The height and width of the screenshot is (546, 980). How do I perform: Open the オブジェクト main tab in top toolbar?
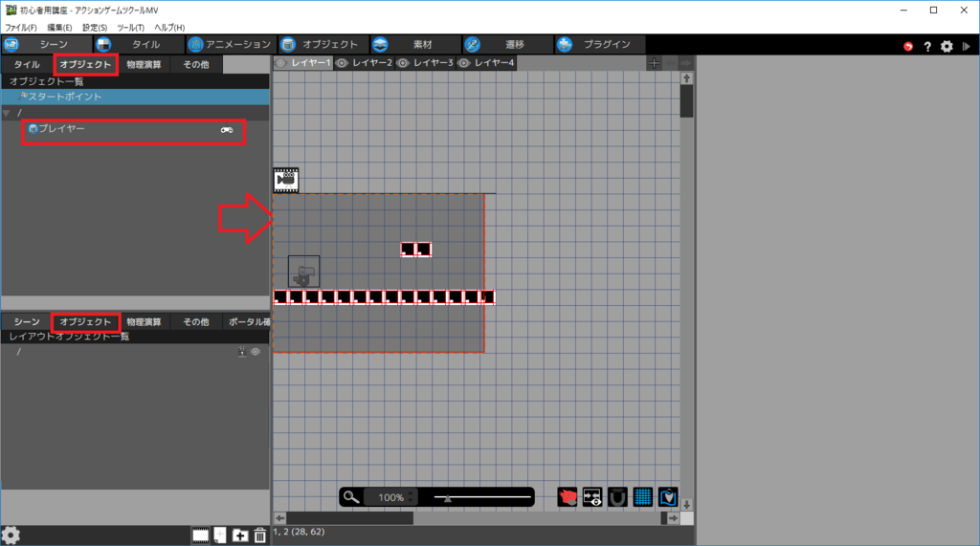coord(323,44)
